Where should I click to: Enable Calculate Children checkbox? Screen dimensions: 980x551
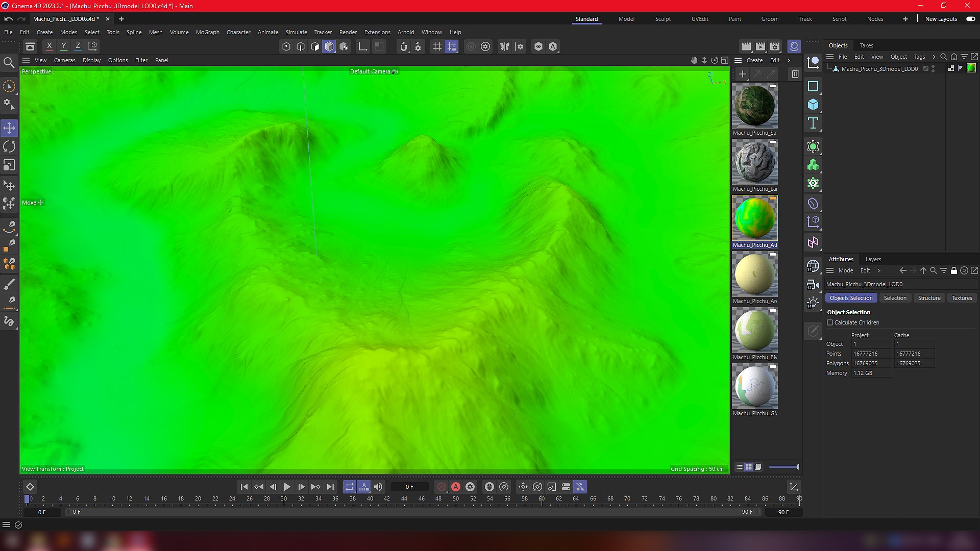click(830, 322)
